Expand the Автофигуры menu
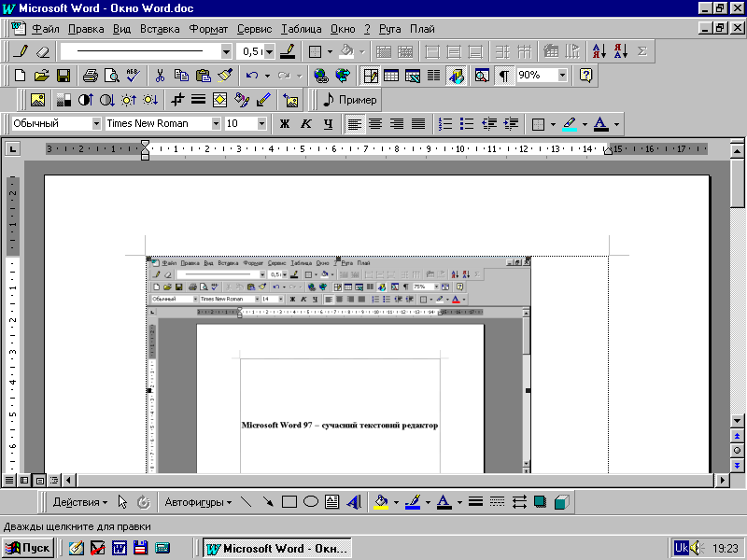 (x=198, y=502)
